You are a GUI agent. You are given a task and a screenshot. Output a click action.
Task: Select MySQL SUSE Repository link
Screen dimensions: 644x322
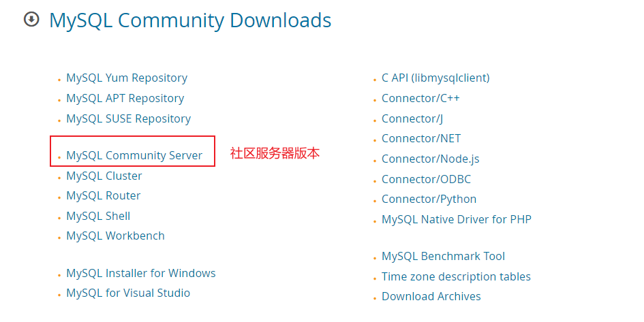pyautogui.click(x=129, y=119)
